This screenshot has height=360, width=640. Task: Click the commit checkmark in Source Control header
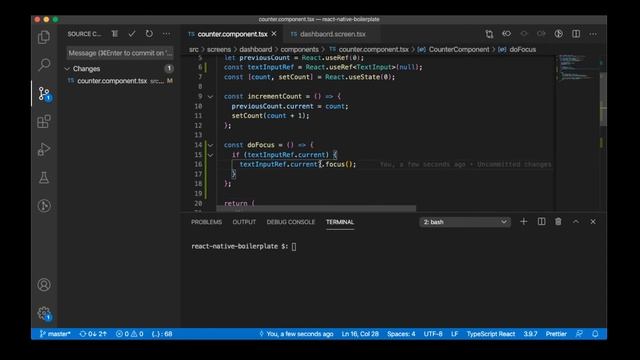tap(132, 34)
